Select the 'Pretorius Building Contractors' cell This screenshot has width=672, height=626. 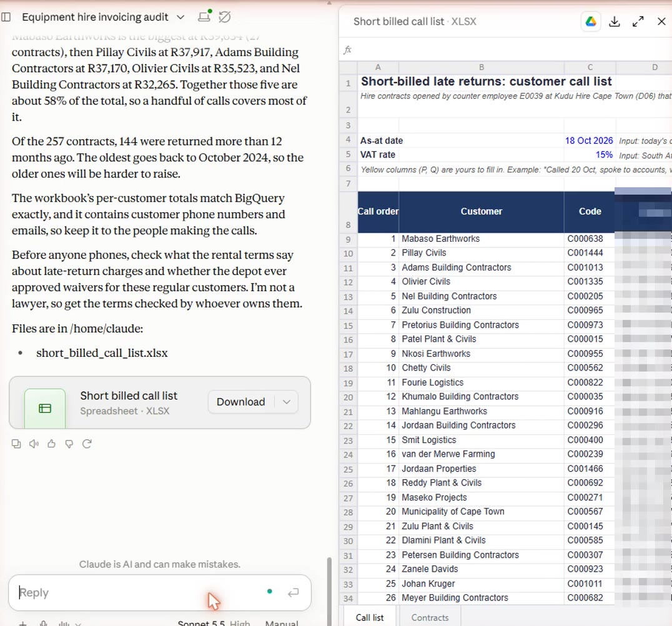[x=482, y=325]
